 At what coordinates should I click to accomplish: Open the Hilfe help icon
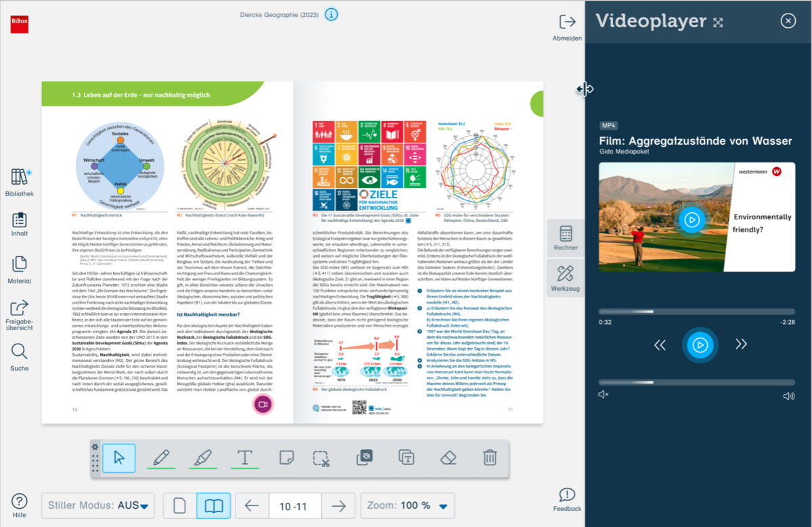(x=20, y=505)
